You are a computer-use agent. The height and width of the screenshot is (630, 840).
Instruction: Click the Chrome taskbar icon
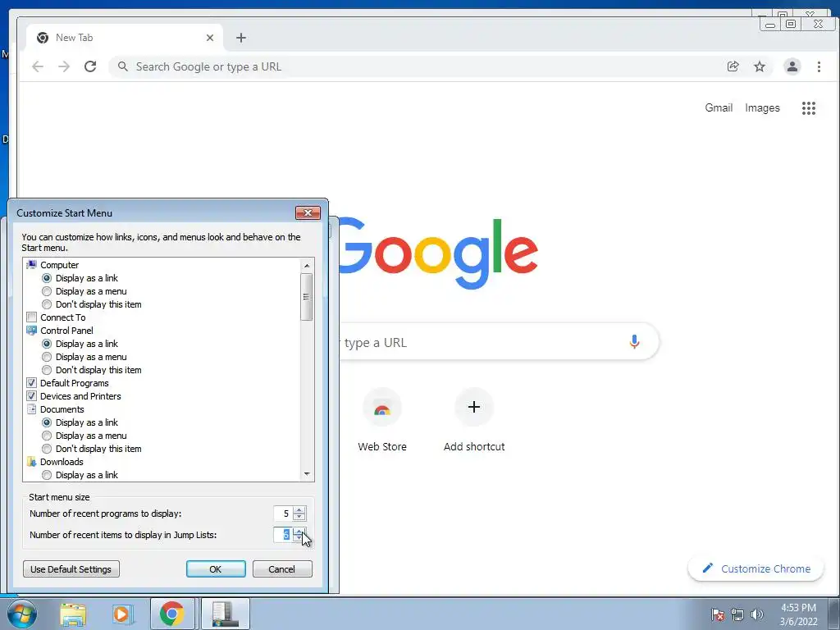point(172,614)
